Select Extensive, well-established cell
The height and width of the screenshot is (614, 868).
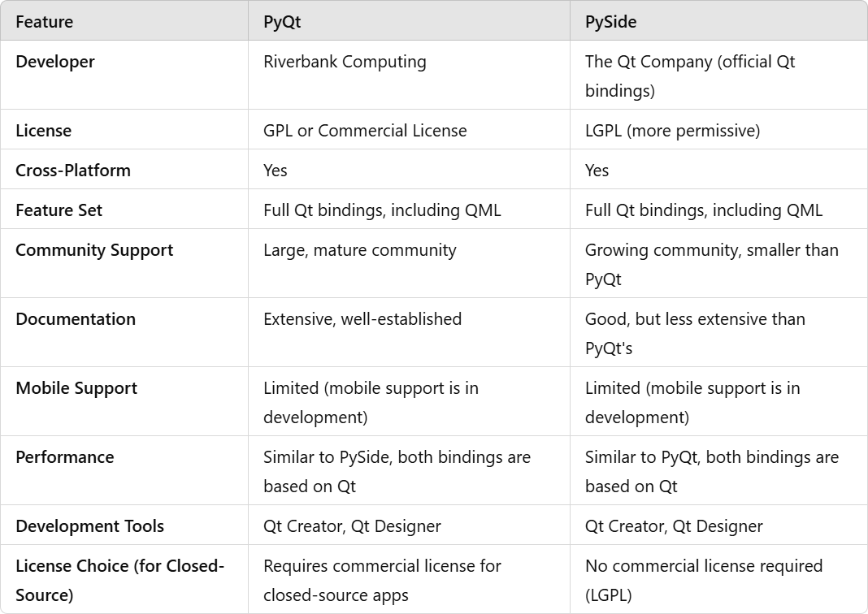tap(362, 319)
